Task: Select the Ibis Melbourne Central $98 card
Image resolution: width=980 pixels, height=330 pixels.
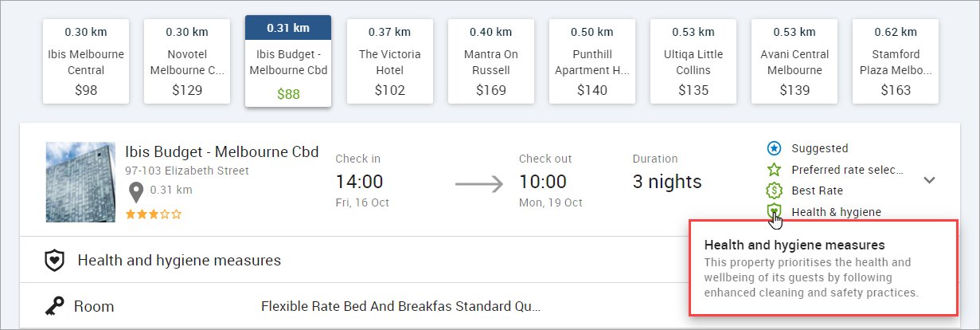Action: point(85,61)
